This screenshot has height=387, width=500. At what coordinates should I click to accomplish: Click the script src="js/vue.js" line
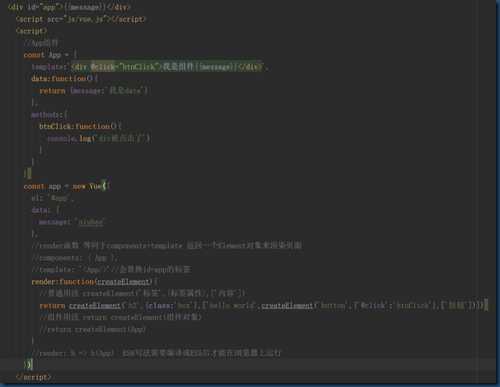(81, 19)
